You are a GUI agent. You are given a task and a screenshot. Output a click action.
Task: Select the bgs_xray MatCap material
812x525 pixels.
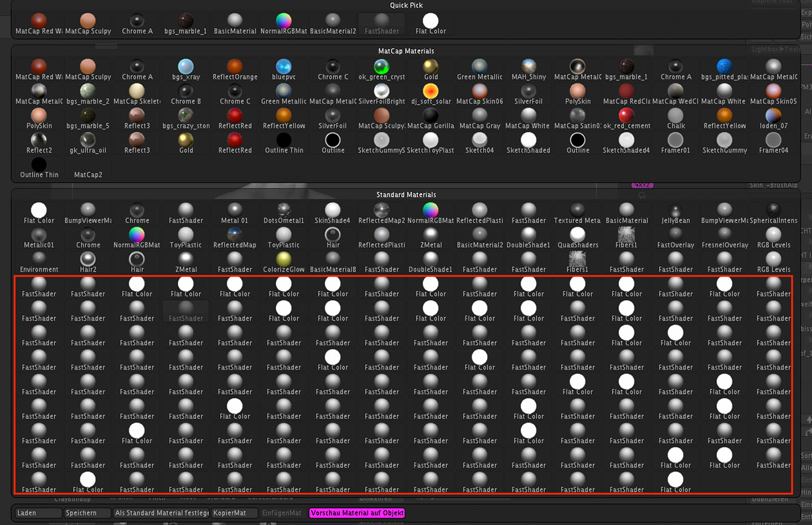coord(186,68)
